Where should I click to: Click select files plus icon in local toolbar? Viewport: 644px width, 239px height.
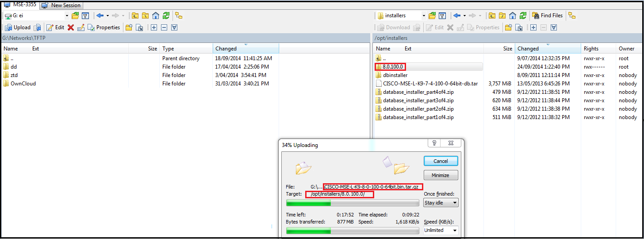[x=154, y=27]
